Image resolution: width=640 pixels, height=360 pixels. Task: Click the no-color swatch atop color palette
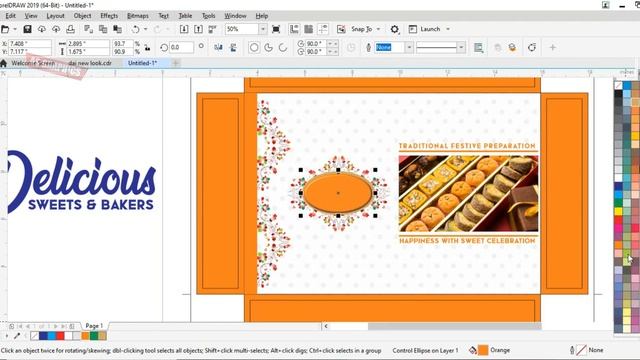point(618,85)
